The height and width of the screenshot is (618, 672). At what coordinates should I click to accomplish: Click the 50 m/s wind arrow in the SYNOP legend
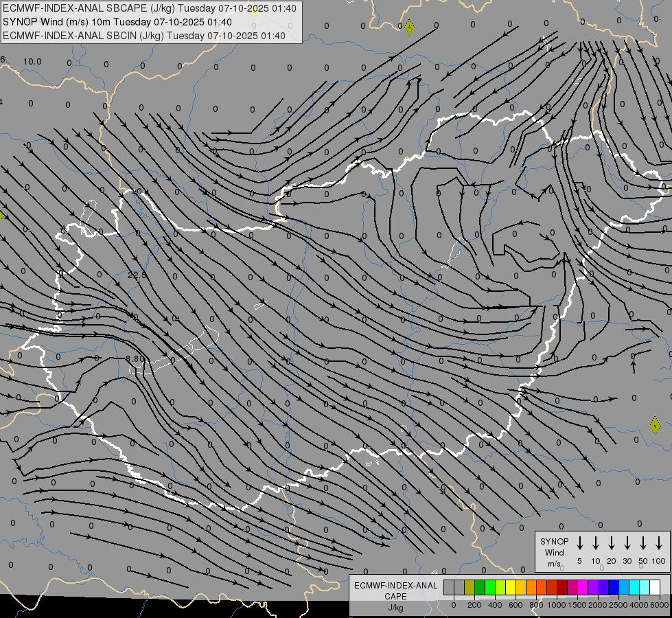(643, 543)
